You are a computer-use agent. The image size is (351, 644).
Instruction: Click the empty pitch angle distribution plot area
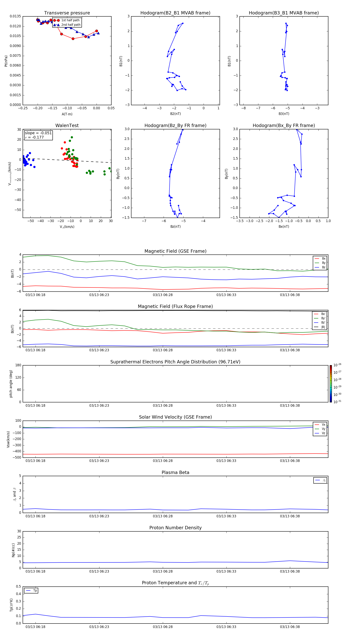tap(175, 384)
